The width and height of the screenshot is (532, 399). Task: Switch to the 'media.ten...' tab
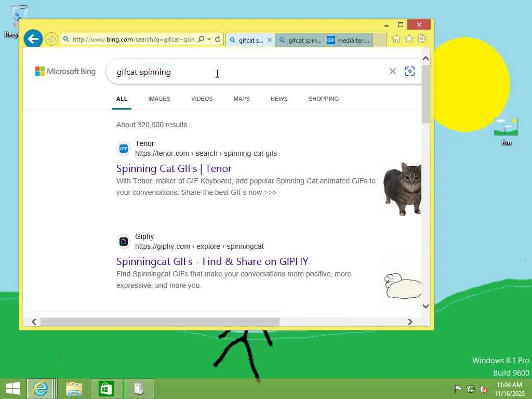coord(349,40)
